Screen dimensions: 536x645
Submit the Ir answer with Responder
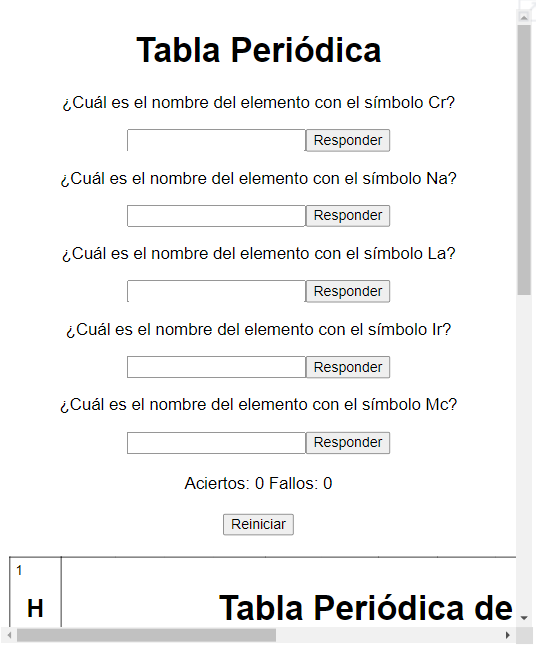pos(348,367)
